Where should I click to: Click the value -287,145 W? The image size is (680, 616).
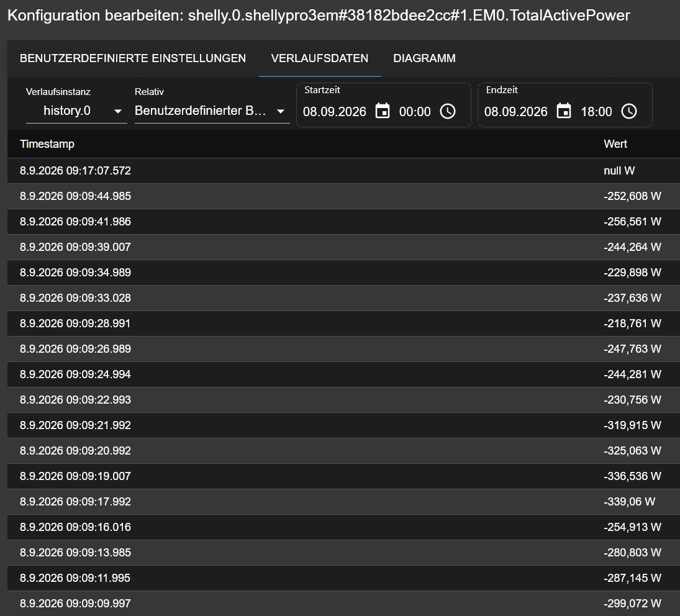coord(632,578)
